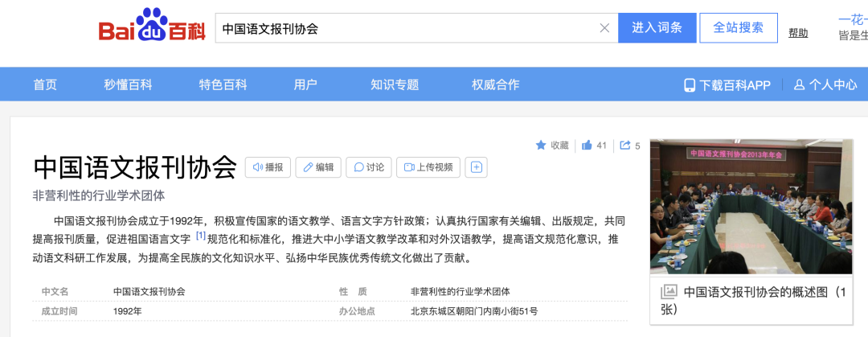The image size is (868, 337).
Task: Open the 秒懂百科 navigation item
Action: (x=128, y=84)
